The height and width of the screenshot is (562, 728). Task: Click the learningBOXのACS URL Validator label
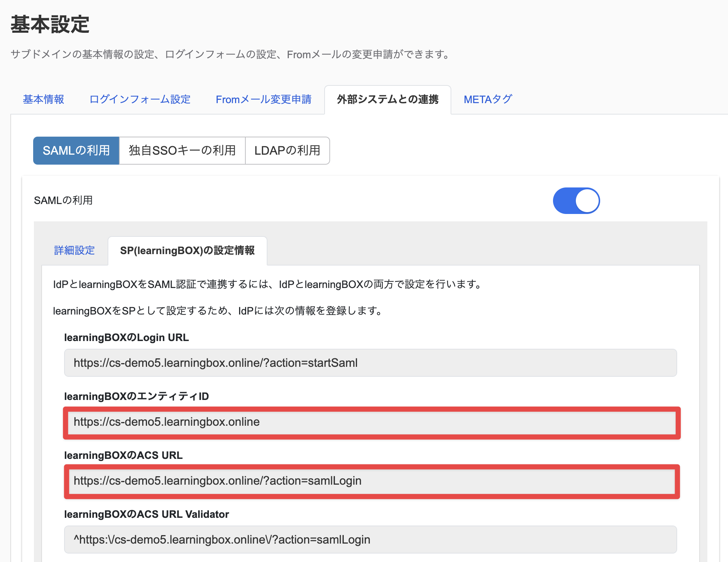147,514
